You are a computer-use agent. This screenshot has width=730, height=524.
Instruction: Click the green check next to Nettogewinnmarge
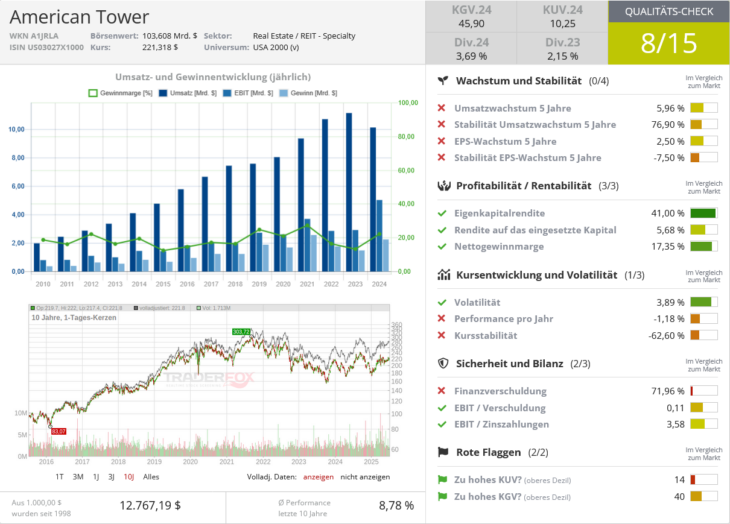[x=442, y=246]
